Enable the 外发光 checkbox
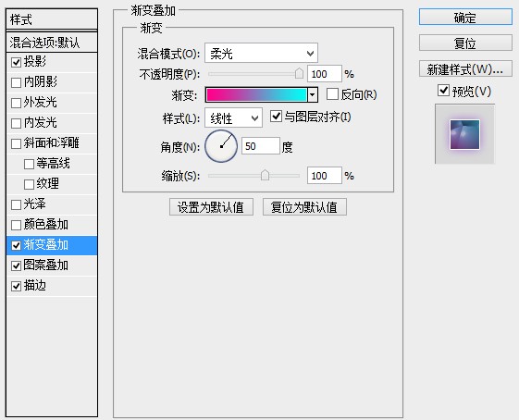 17,103
